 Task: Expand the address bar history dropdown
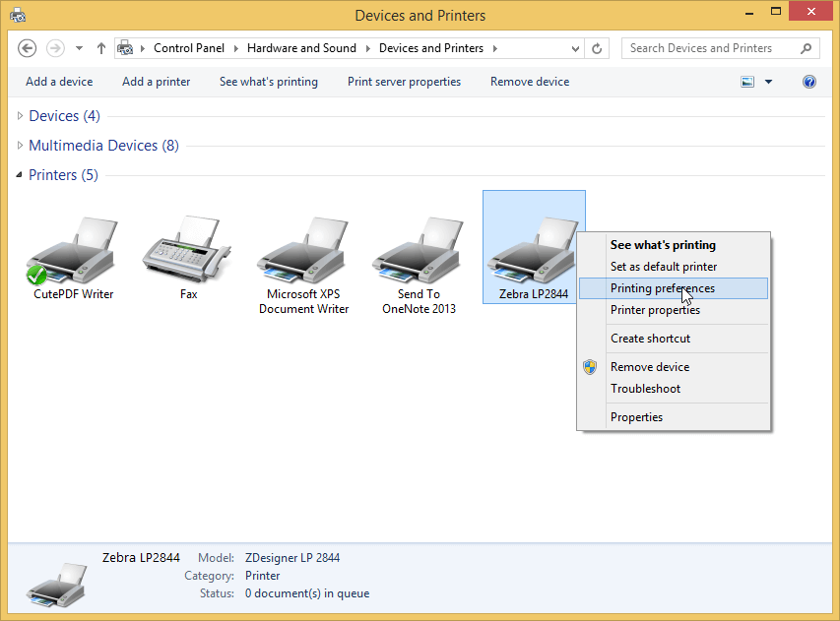[x=575, y=49]
